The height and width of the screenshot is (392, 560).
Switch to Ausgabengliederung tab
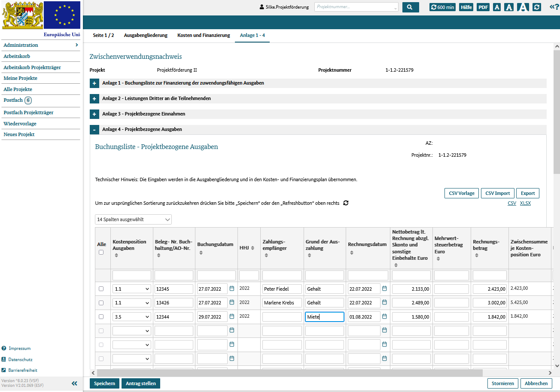click(146, 35)
